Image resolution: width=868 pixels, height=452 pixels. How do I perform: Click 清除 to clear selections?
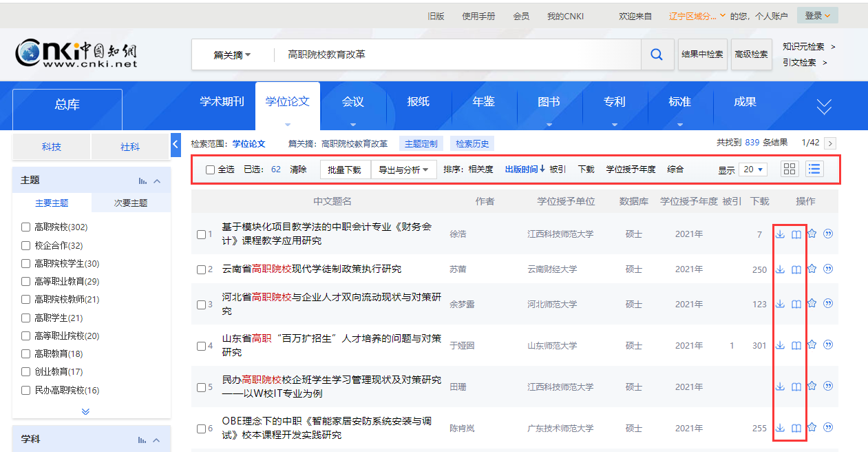(298, 169)
